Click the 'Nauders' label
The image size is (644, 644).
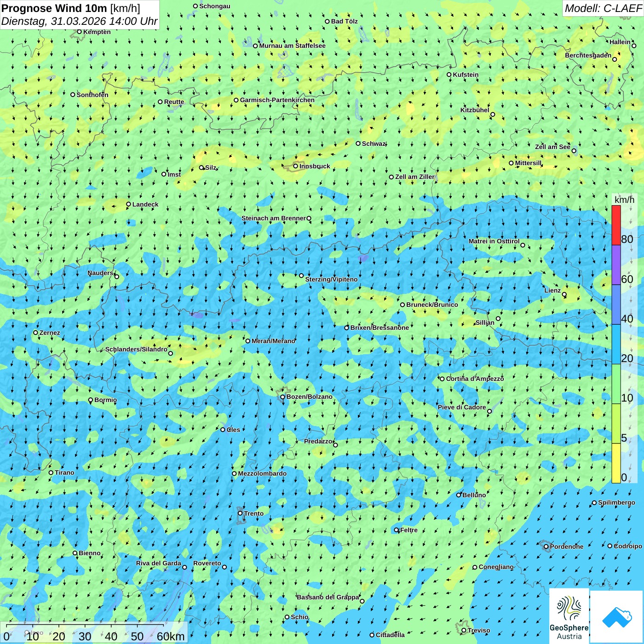point(100,273)
